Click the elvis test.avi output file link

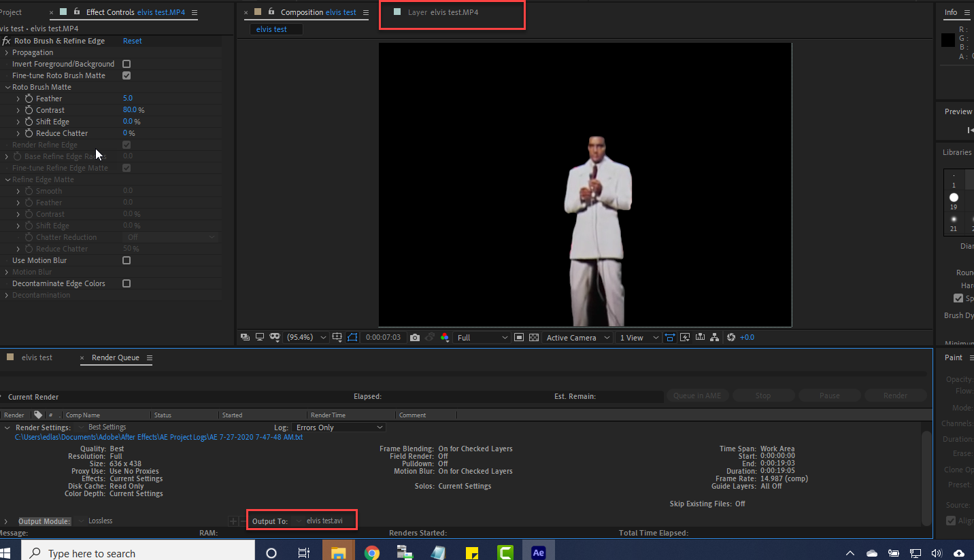[x=324, y=521]
